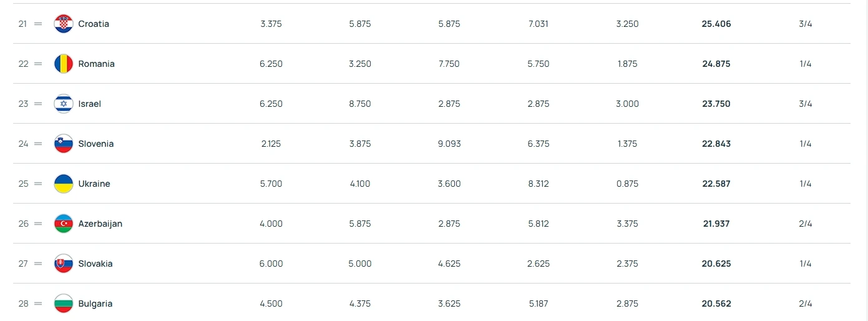The width and height of the screenshot is (868, 321).
Task: Click rank change indicator for position 25
Action: click(38, 184)
